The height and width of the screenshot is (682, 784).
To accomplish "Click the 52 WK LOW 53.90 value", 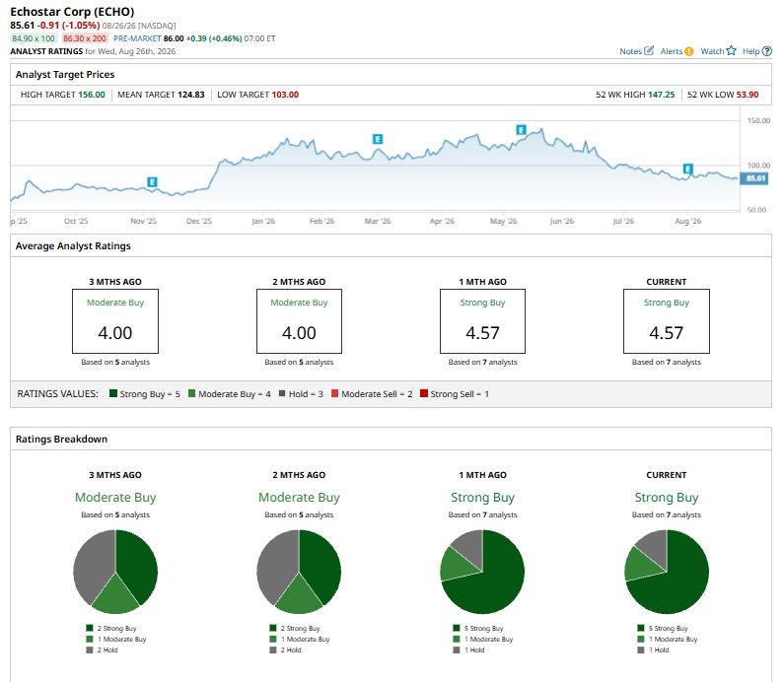I will coord(748,95).
